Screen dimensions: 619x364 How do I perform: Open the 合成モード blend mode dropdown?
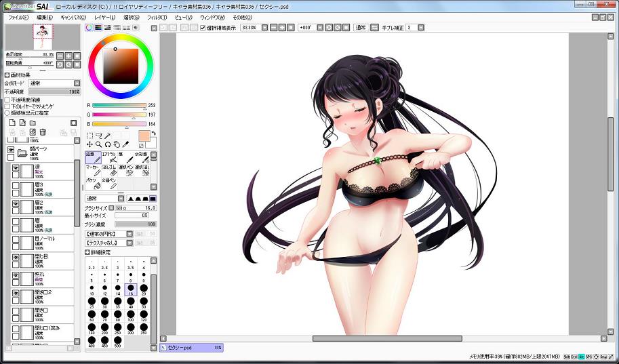[x=54, y=83]
